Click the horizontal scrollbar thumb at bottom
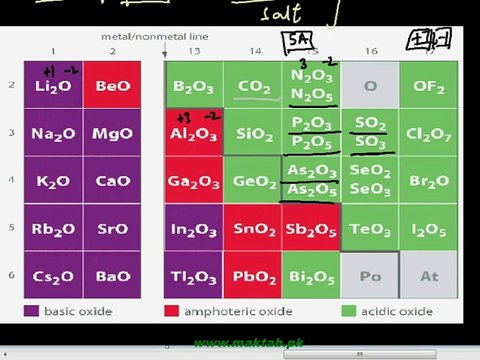 [360, 354]
